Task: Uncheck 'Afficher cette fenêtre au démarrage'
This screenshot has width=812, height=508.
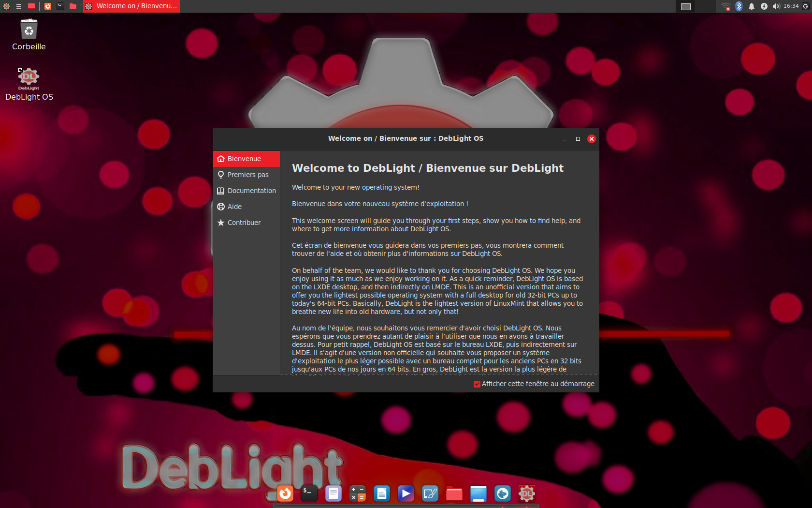Action: click(477, 384)
